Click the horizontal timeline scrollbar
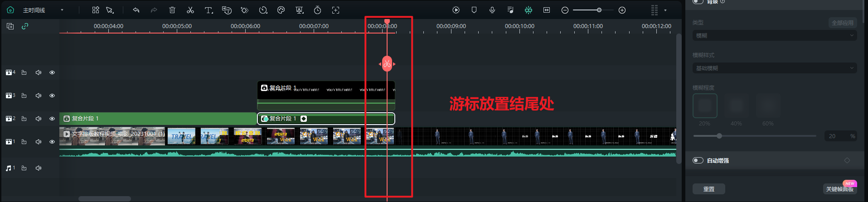This screenshot has height=202, width=868. point(105,199)
